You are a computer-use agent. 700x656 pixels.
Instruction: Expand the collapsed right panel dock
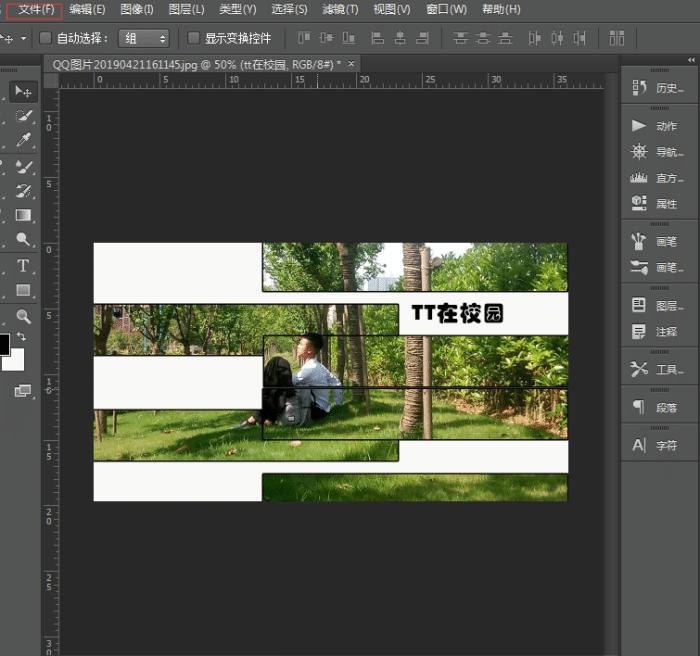click(692, 60)
